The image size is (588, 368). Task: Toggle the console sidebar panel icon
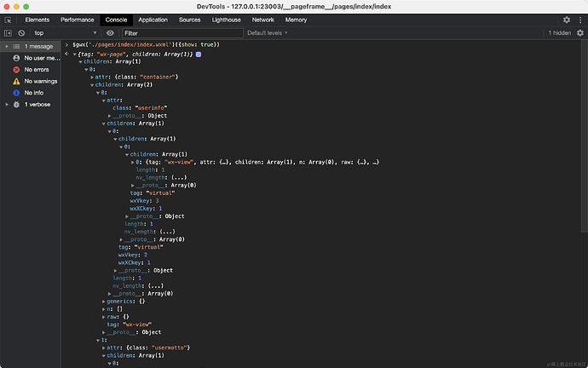click(x=8, y=33)
